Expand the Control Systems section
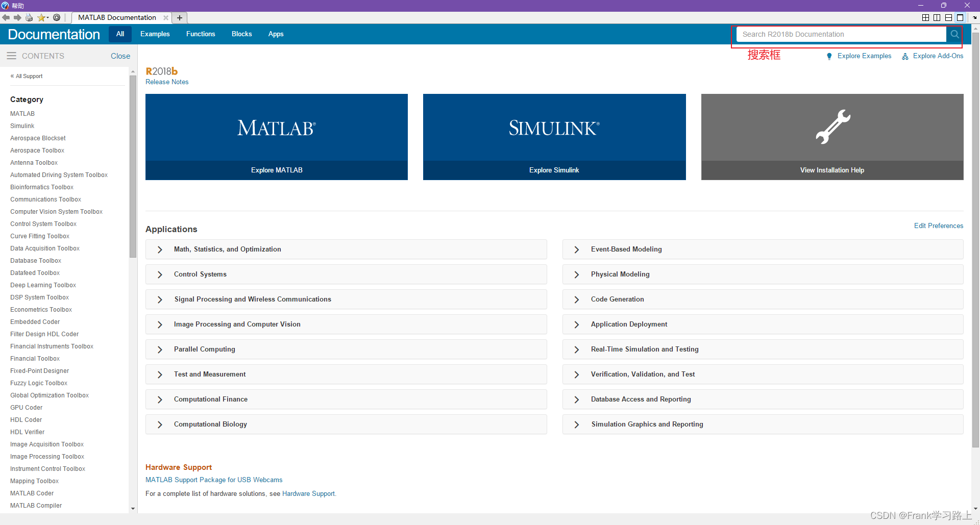 [x=346, y=274]
